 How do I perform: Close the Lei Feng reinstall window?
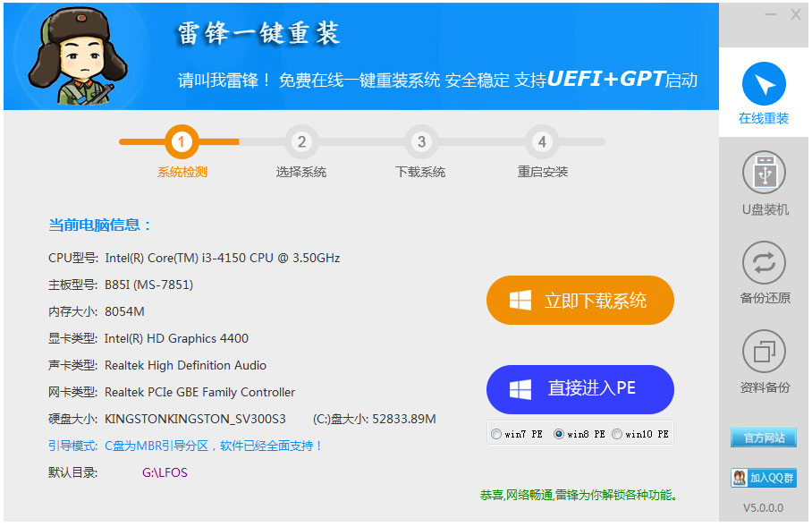tap(795, 15)
